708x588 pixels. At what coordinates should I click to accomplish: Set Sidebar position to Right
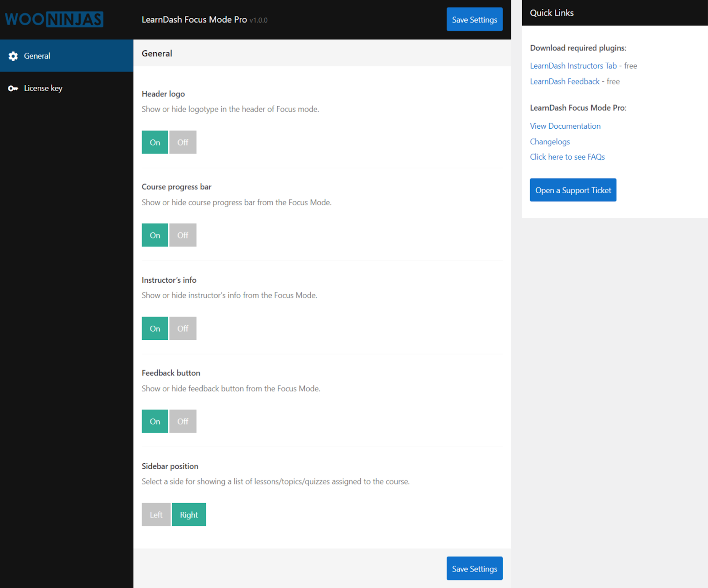[189, 515]
